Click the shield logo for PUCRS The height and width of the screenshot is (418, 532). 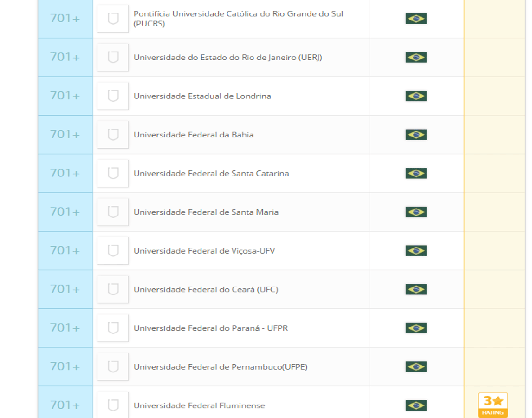tap(113, 18)
